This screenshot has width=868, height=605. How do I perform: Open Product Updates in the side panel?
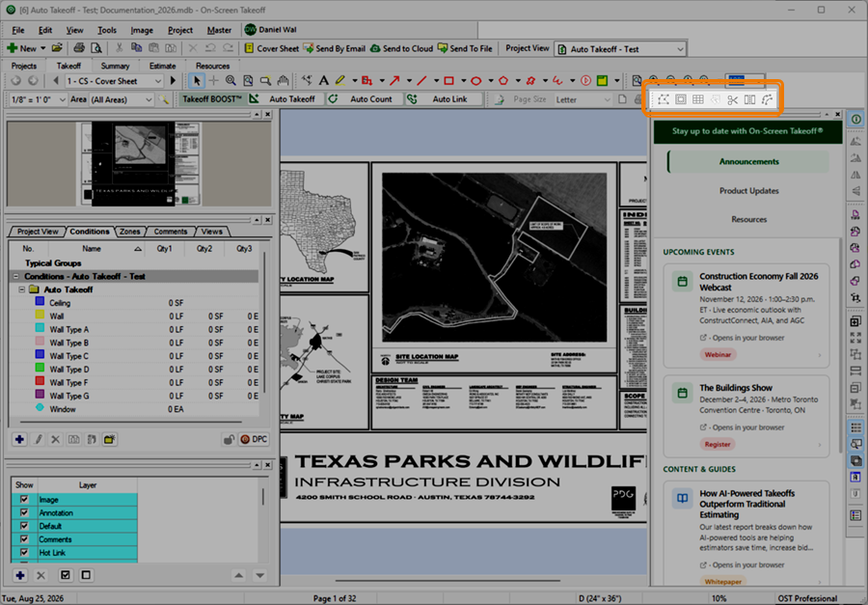click(x=748, y=191)
